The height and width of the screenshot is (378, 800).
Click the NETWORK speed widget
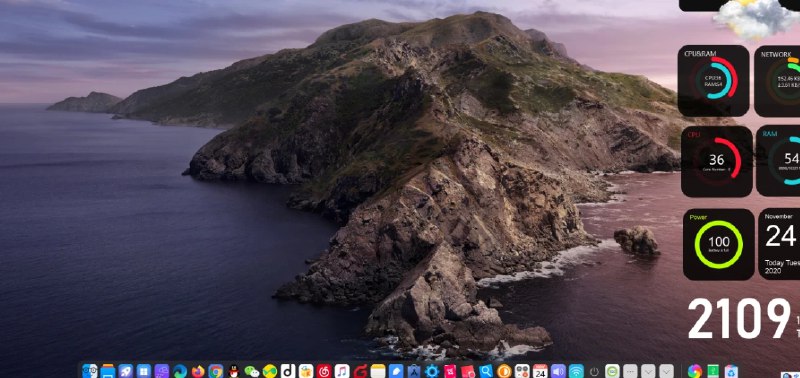pos(777,81)
